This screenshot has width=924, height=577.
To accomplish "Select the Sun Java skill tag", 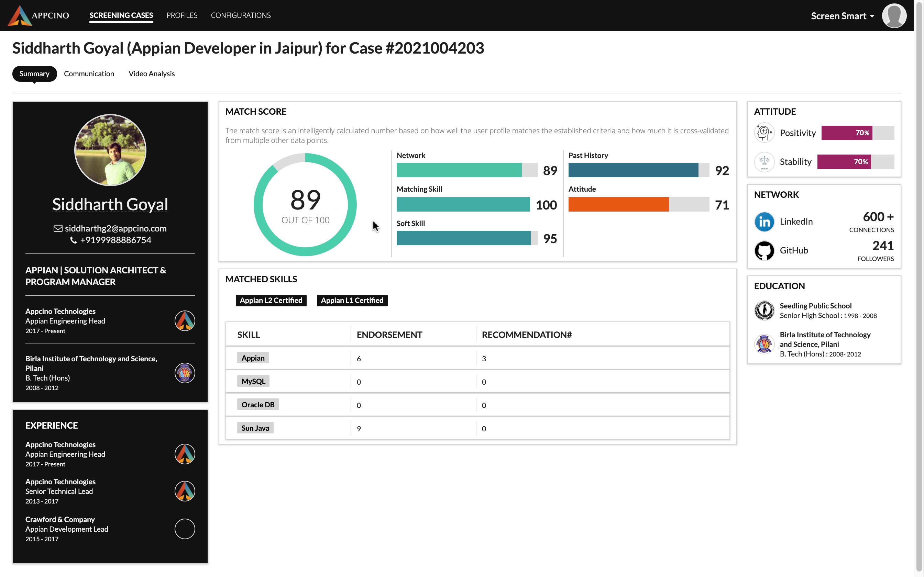I will click(x=255, y=428).
